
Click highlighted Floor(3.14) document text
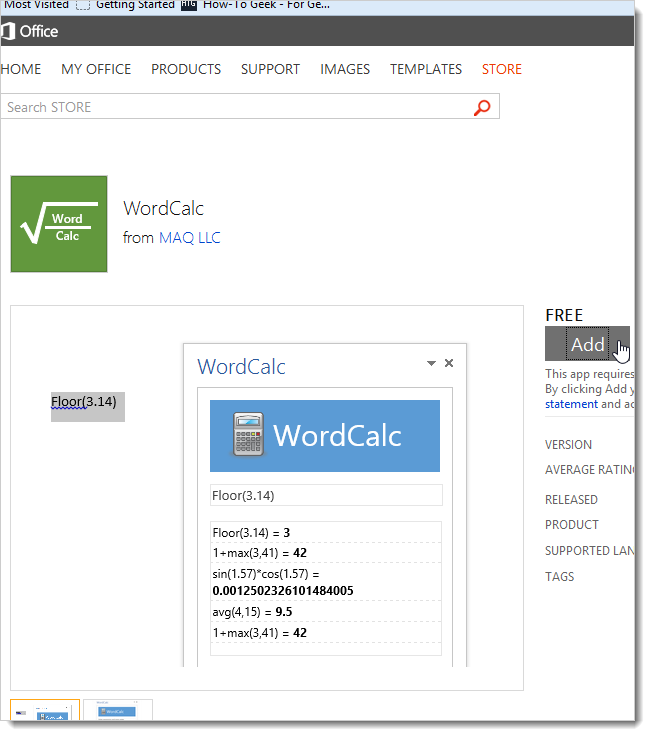coord(88,406)
